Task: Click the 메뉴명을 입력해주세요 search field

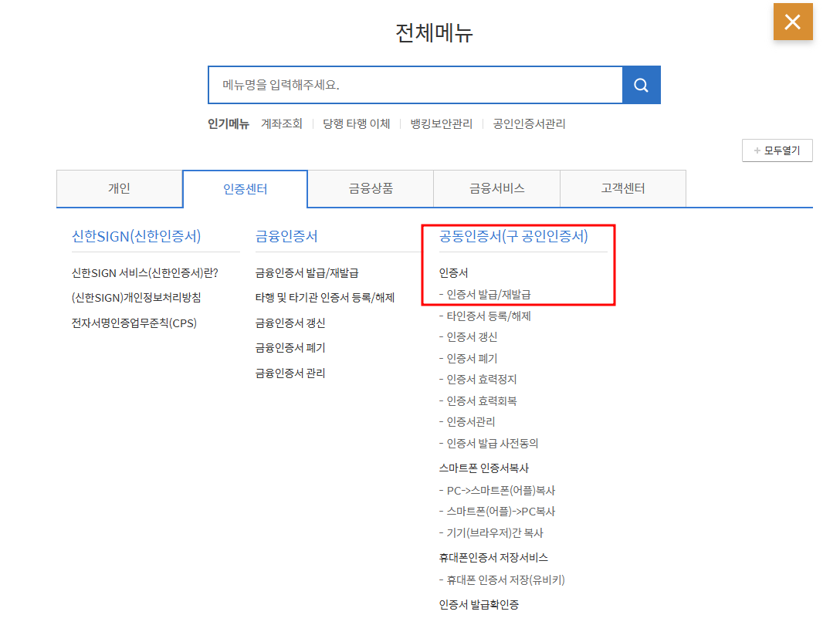Action: pyautogui.click(x=415, y=85)
